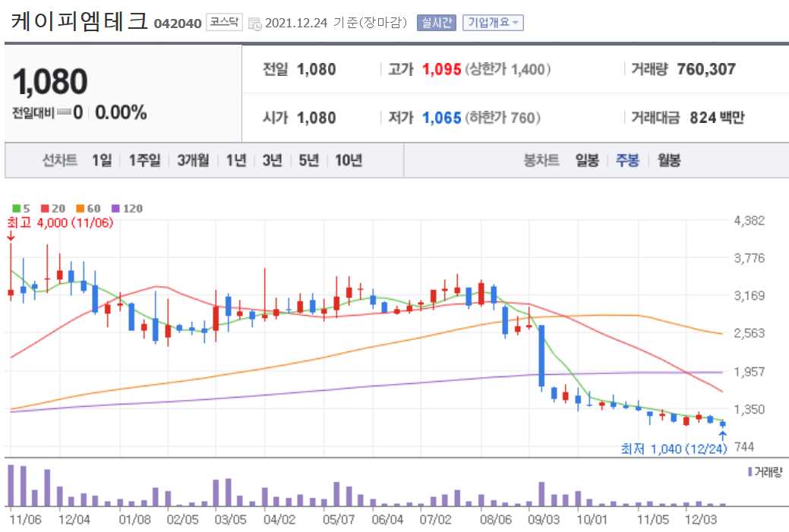
Task: Click the purple 120-day moving average swatch
Action: (x=115, y=208)
